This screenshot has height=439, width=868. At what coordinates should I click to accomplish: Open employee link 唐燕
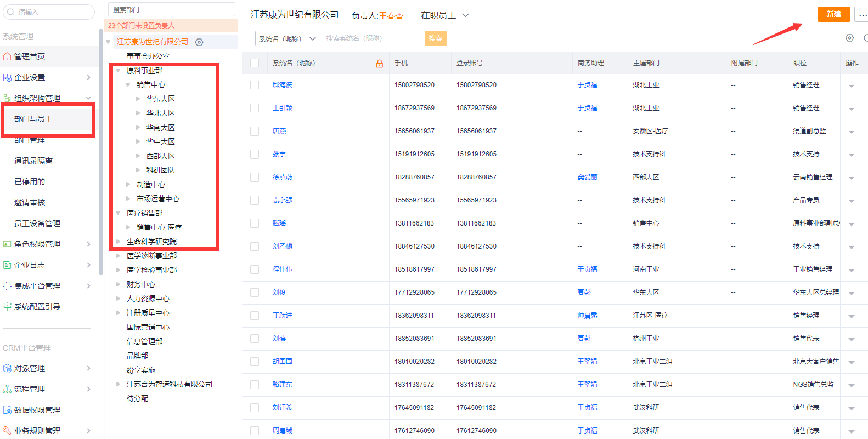279,131
